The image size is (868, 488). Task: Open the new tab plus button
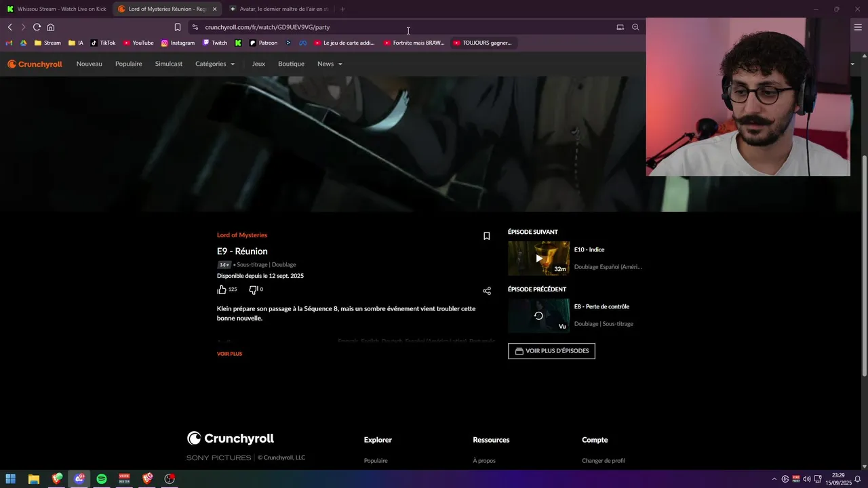point(342,9)
